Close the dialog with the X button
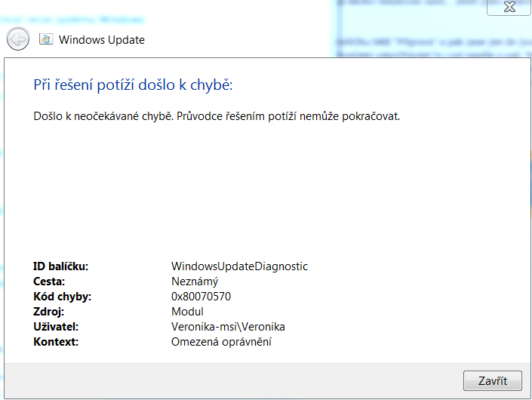532x400 pixels. click(x=509, y=7)
